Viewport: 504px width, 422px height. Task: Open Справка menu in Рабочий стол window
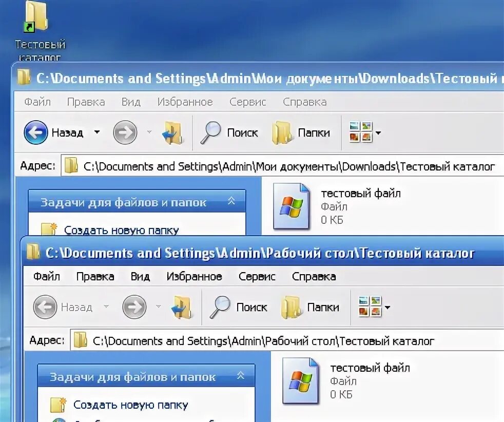(x=314, y=276)
